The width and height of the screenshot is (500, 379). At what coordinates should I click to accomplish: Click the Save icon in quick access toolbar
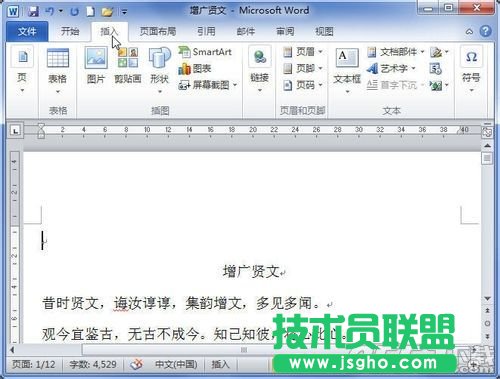click(33, 12)
